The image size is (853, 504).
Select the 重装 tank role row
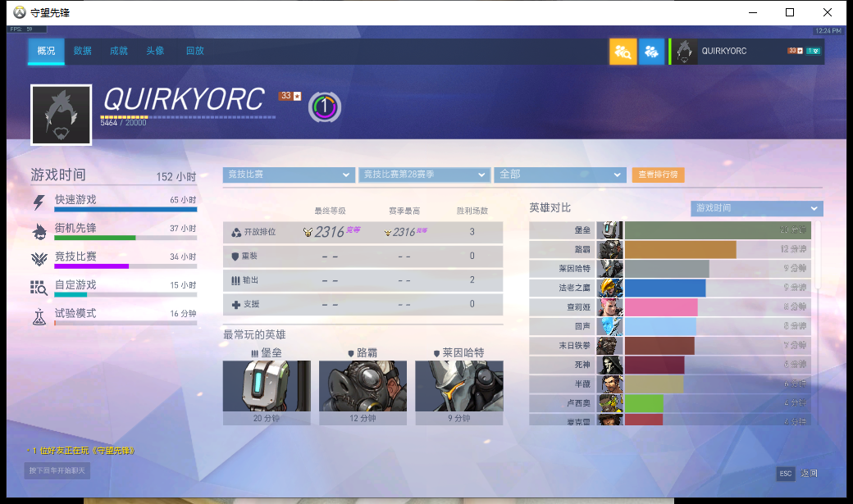363,256
